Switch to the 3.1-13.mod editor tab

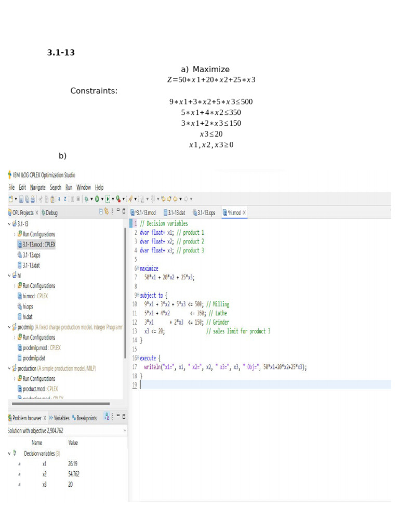coord(143,212)
